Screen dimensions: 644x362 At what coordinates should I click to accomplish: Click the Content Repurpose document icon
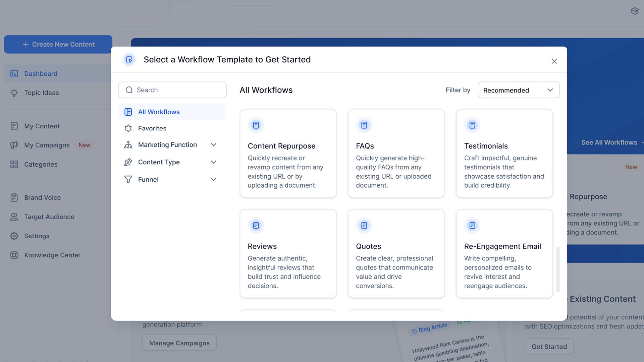tap(256, 125)
